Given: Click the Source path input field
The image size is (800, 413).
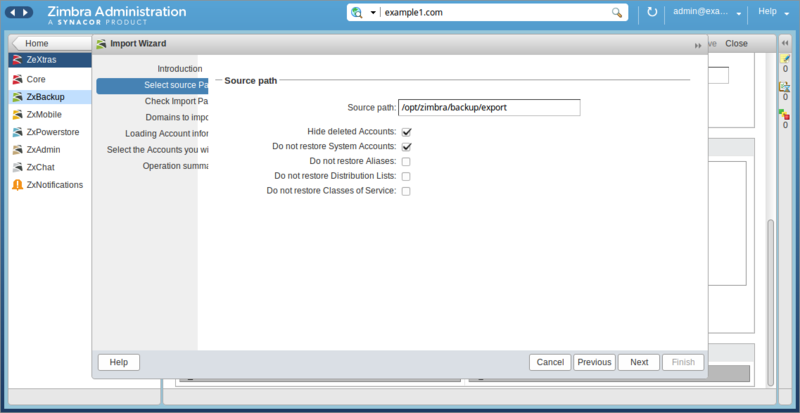Looking at the screenshot, I should coord(489,108).
